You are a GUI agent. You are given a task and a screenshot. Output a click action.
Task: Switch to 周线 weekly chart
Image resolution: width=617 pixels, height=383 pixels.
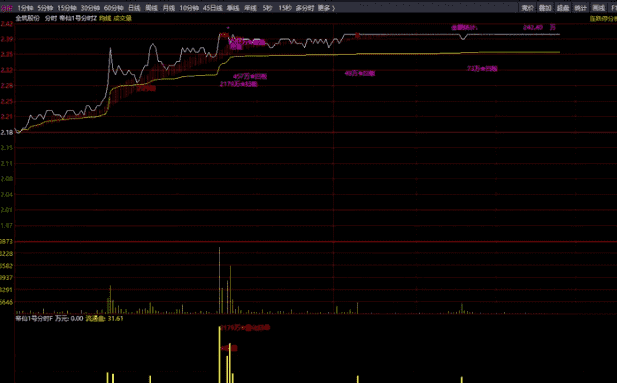(151, 8)
